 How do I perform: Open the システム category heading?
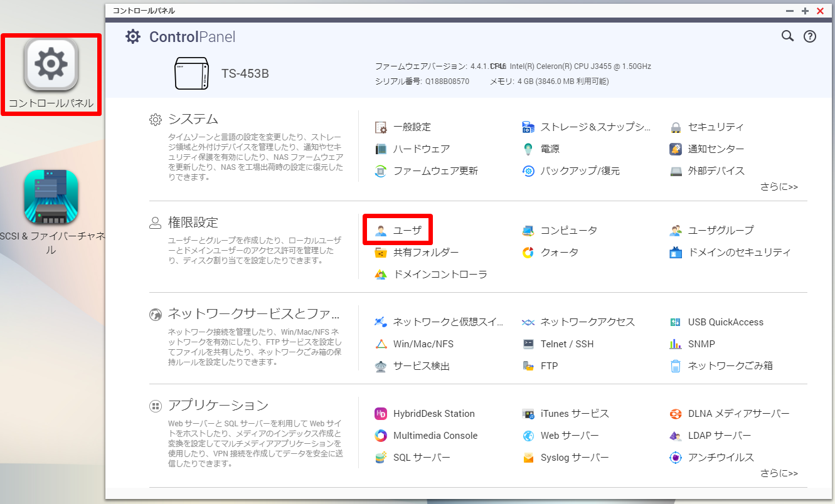coord(193,119)
